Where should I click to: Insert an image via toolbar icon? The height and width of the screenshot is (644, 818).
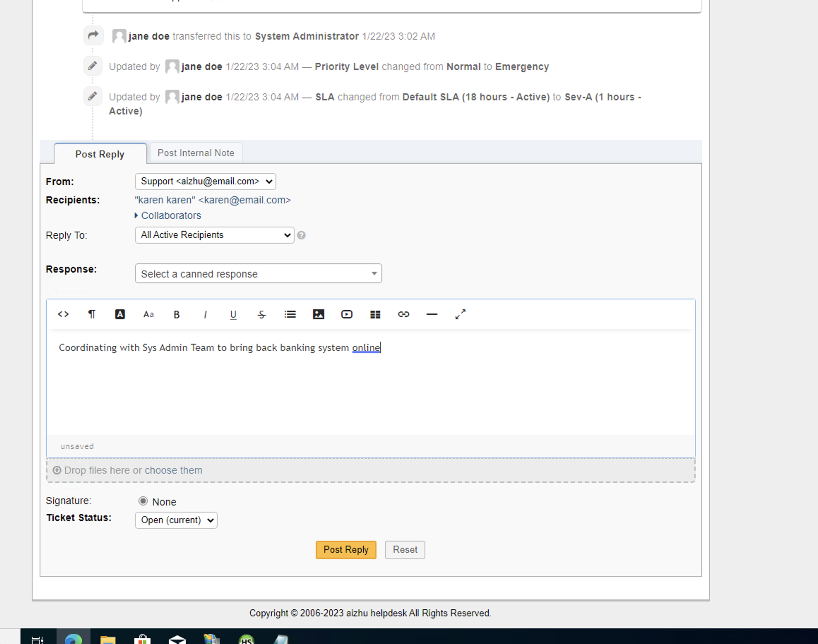pos(318,314)
